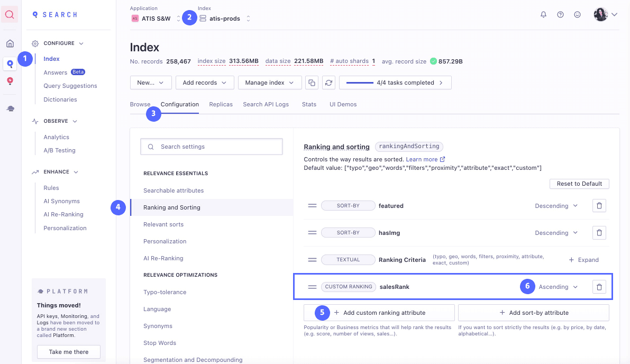Open the Application selector ATIS S&W

coord(156,19)
